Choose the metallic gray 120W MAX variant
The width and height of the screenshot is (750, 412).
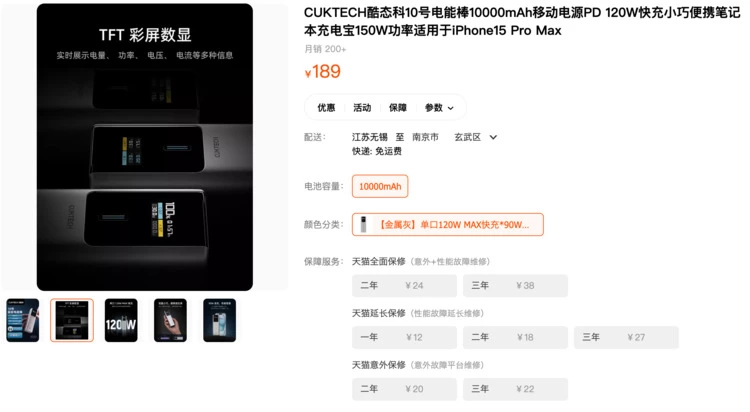point(448,224)
